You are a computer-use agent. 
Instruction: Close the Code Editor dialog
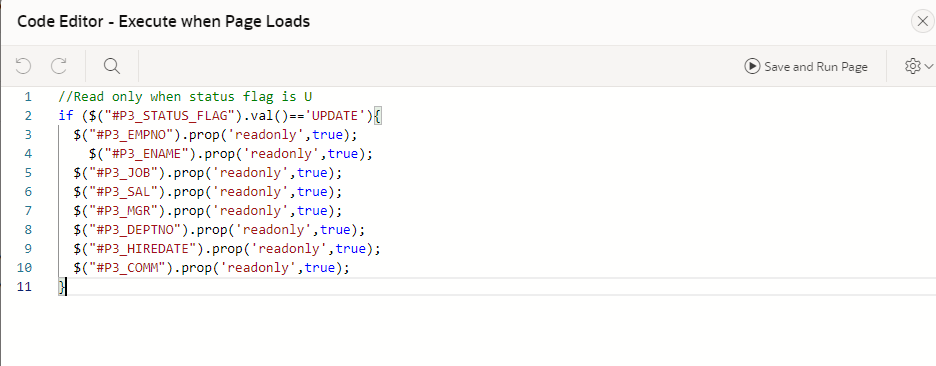pyautogui.click(x=923, y=22)
